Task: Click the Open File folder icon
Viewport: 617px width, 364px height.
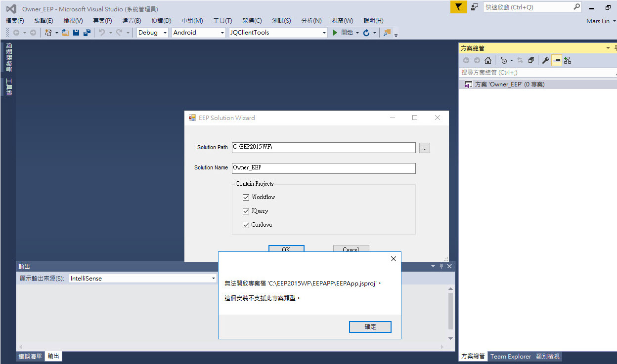Action: coord(65,33)
